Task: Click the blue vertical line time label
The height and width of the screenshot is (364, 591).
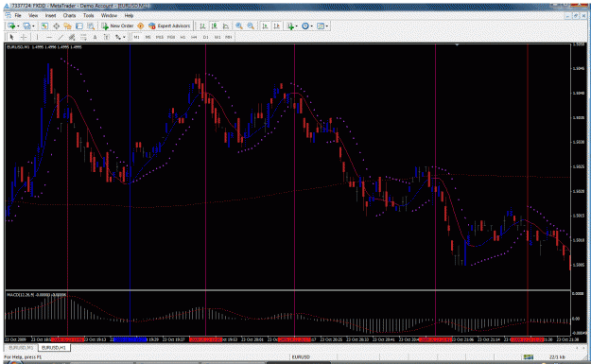Action: [130, 339]
